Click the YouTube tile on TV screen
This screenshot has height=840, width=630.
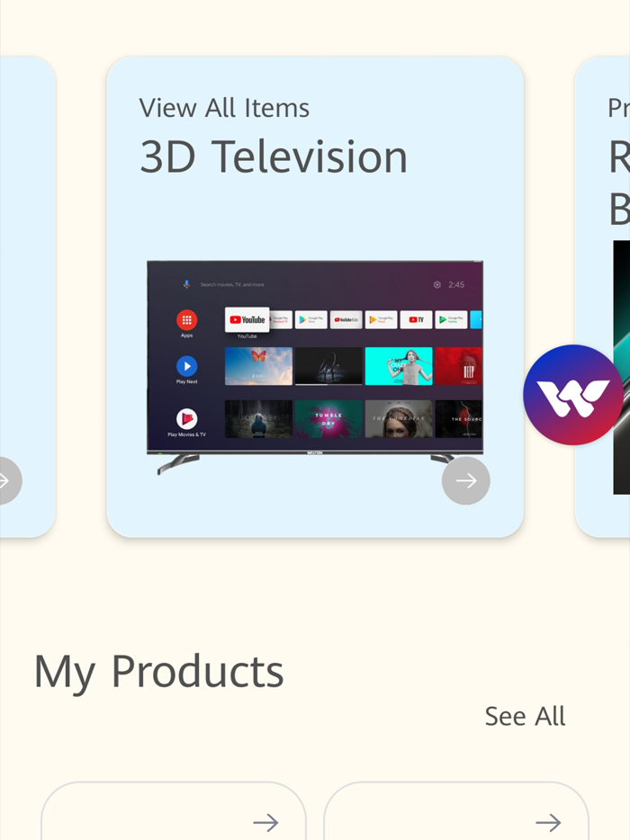(247, 320)
